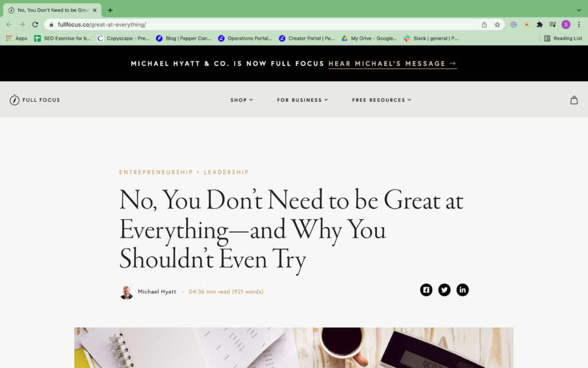The image size is (588, 368).
Task: Open the Apps bookmarks shortcut
Action: tap(17, 39)
